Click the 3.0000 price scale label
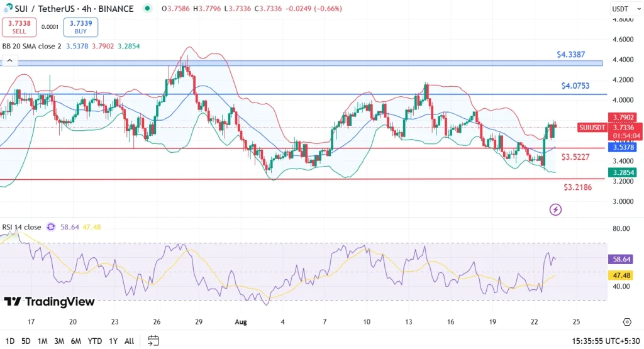Image resolution: width=644 pixels, height=349 pixels. (623, 201)
